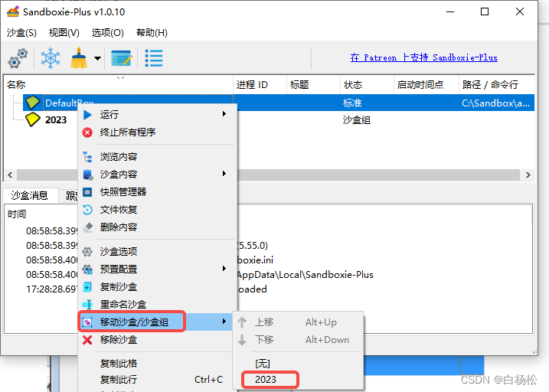Sort by the 标题 column header
Image resolution: width=549 pixels, height=392 pixels.
[313, 85]
